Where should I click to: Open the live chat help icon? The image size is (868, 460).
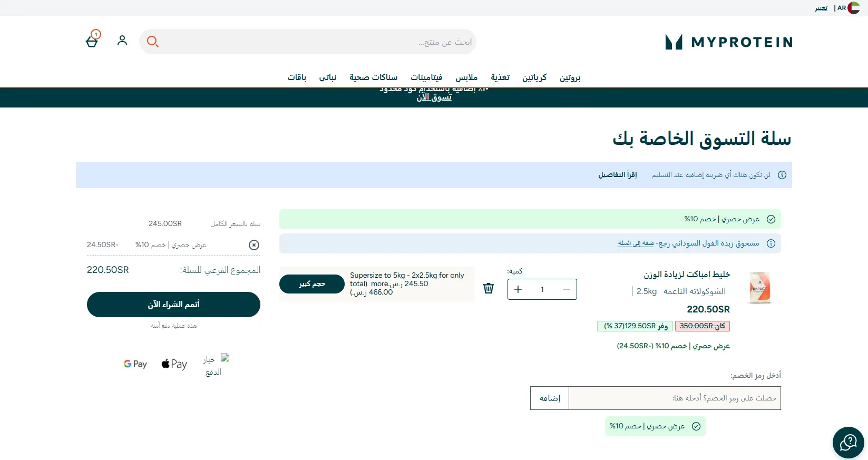coord(849,443)
